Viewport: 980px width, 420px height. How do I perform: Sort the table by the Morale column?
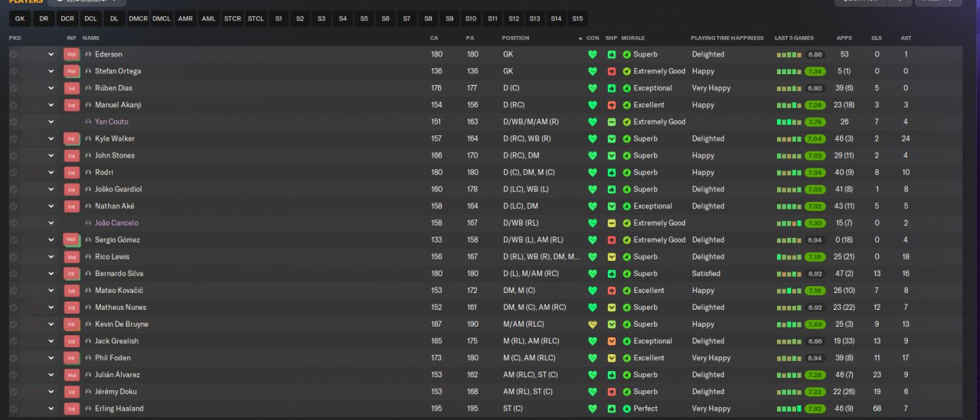tap(632, 37)
